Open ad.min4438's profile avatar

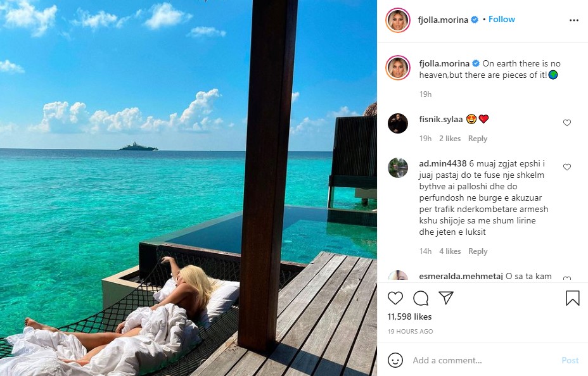click(398, 167)
